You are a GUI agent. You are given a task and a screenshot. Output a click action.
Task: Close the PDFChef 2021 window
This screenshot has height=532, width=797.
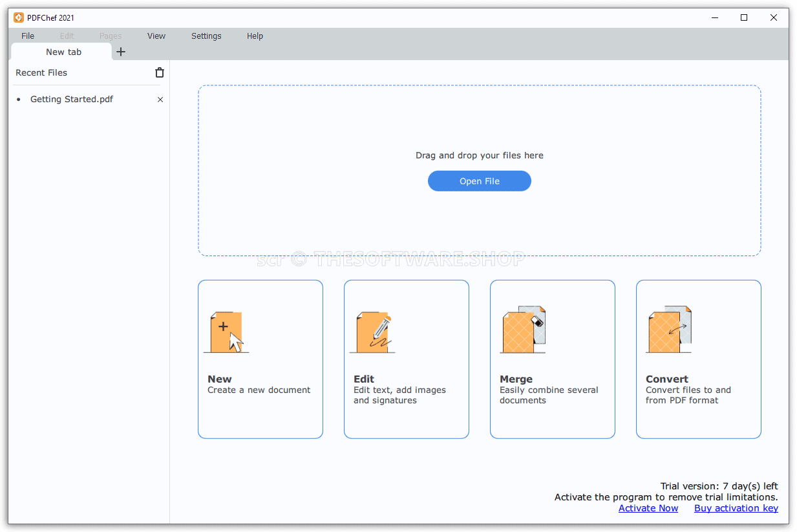point(774,17)
